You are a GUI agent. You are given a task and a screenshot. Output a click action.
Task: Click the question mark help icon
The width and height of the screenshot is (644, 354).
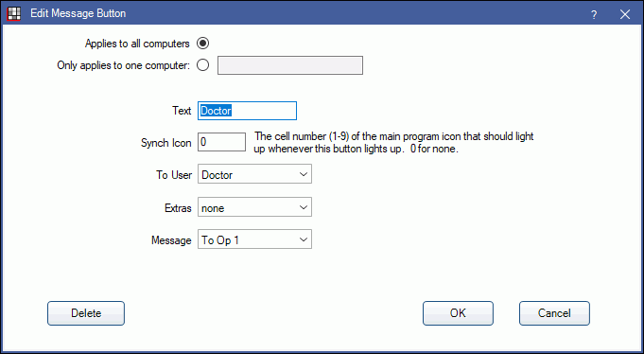point(594,15)
